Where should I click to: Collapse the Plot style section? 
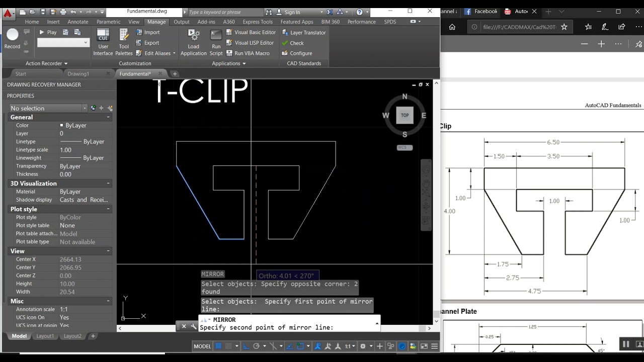108,209
